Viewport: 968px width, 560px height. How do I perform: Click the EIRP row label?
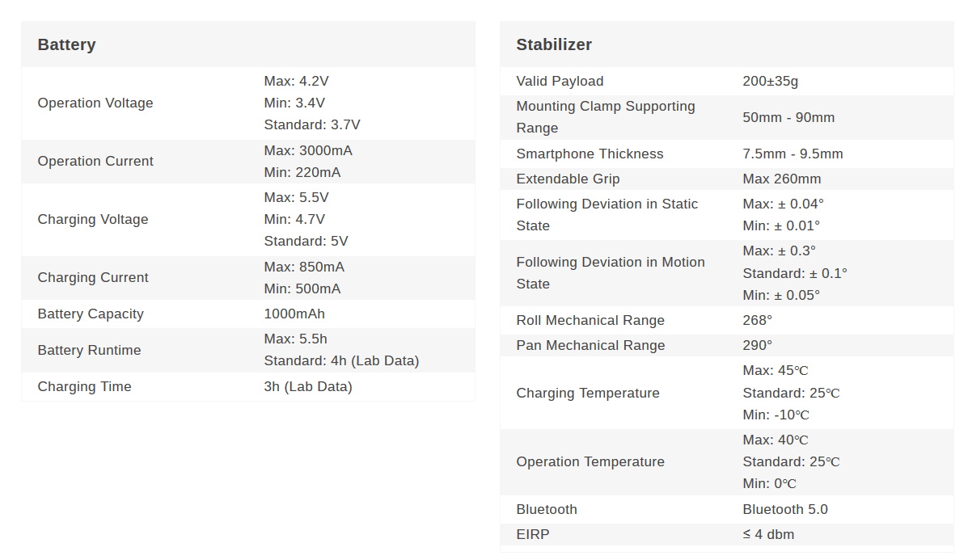click(533, 534)
